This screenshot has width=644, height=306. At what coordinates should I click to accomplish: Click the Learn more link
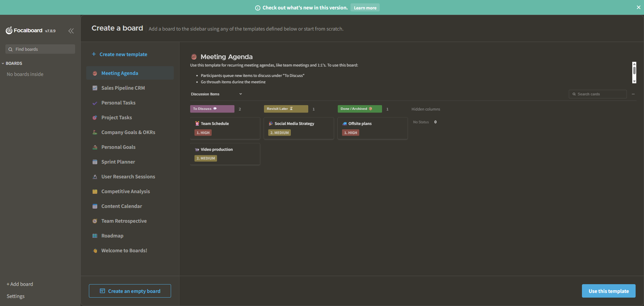pos(365,8)
